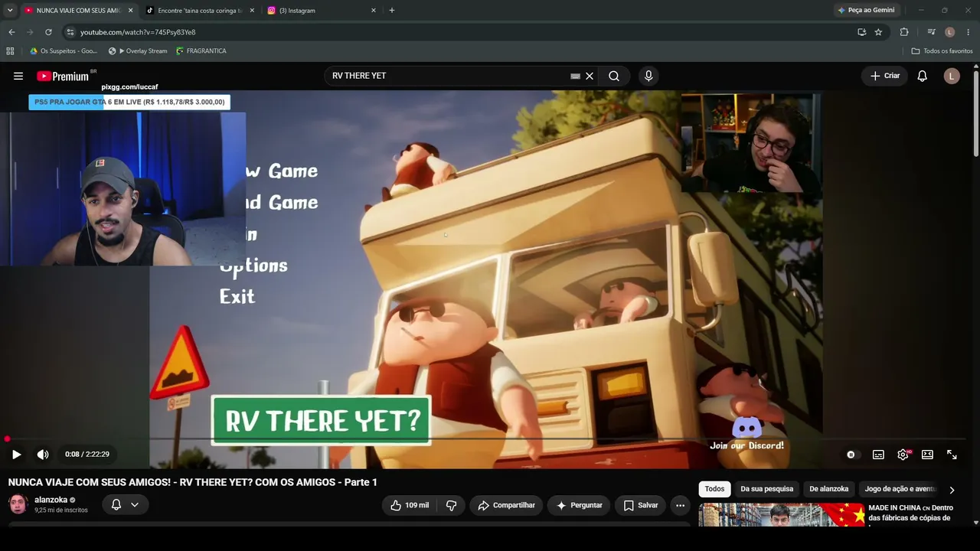Open FRAGRANTICA bookmark

click(201, 51)
